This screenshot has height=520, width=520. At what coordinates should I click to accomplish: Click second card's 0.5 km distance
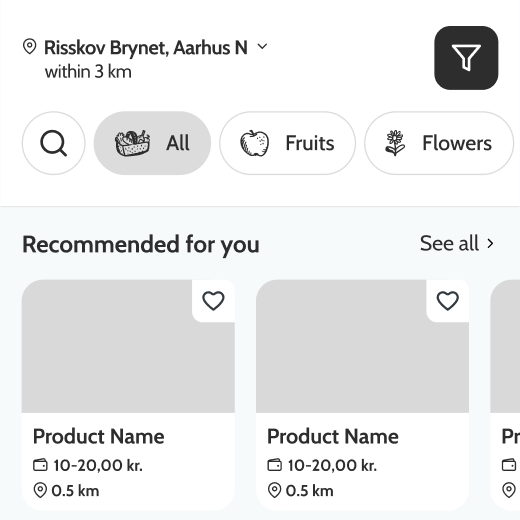[310, 491]
